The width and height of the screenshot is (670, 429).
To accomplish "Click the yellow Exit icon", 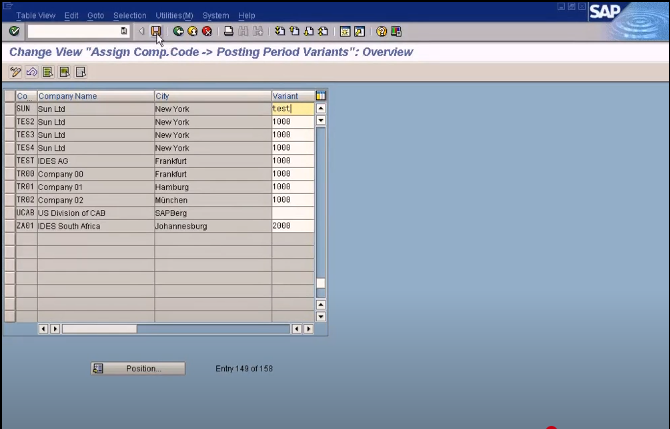I will (x=193, y=31).
